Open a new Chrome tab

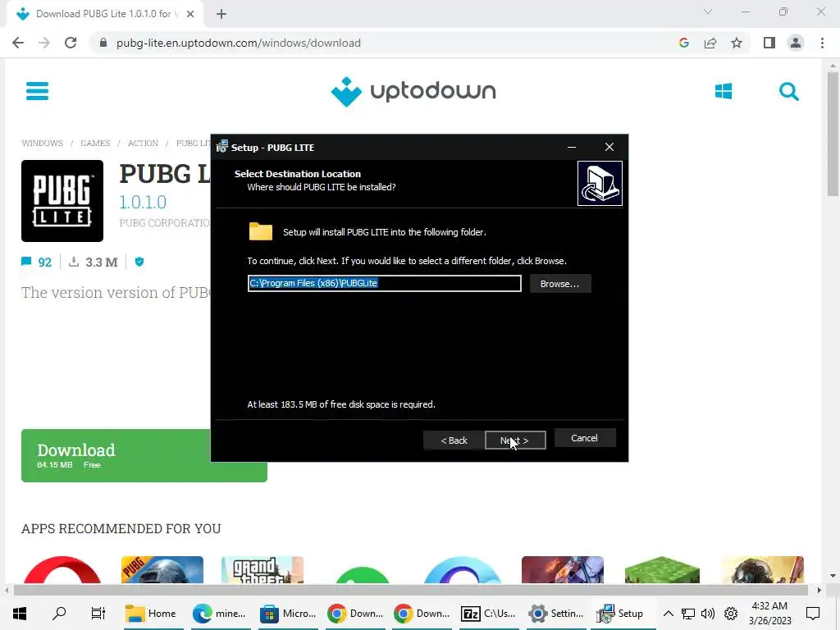221,14
